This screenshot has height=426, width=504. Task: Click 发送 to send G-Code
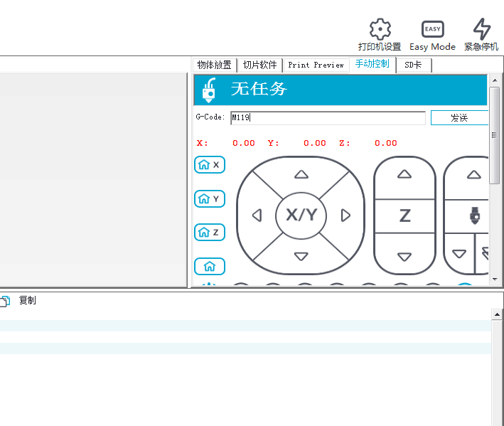(x=459, y=118)
